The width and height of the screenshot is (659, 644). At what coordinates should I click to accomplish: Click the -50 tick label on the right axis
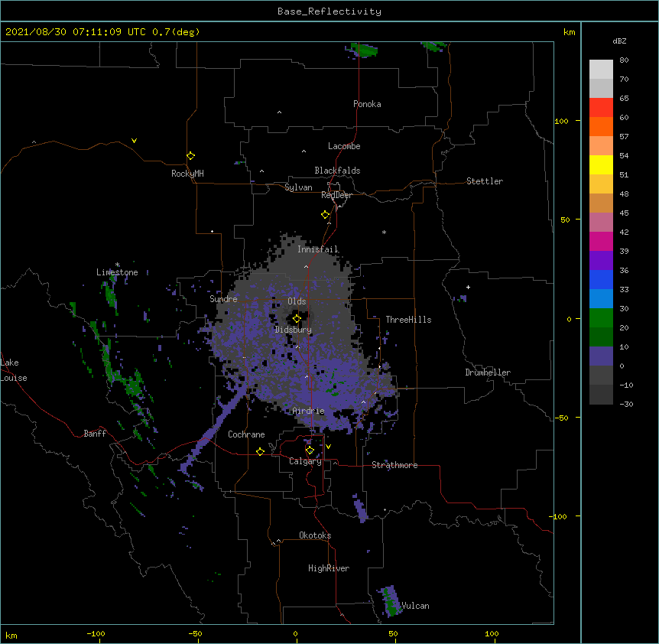561,418
